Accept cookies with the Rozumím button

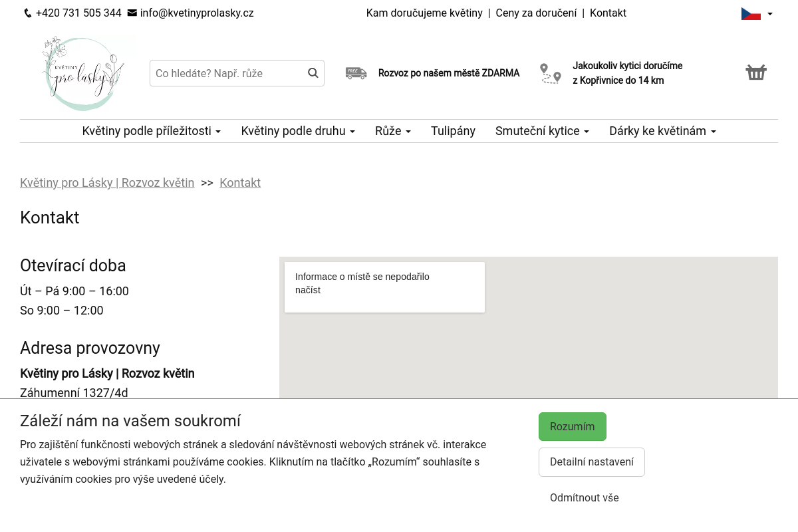pos(572,426)
